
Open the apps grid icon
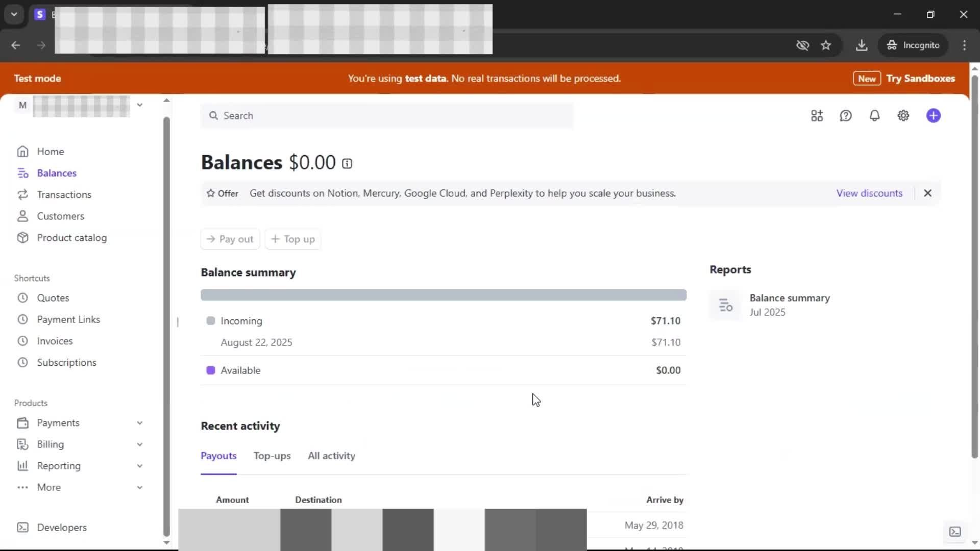pyautogui.click(x=817, y=116)
